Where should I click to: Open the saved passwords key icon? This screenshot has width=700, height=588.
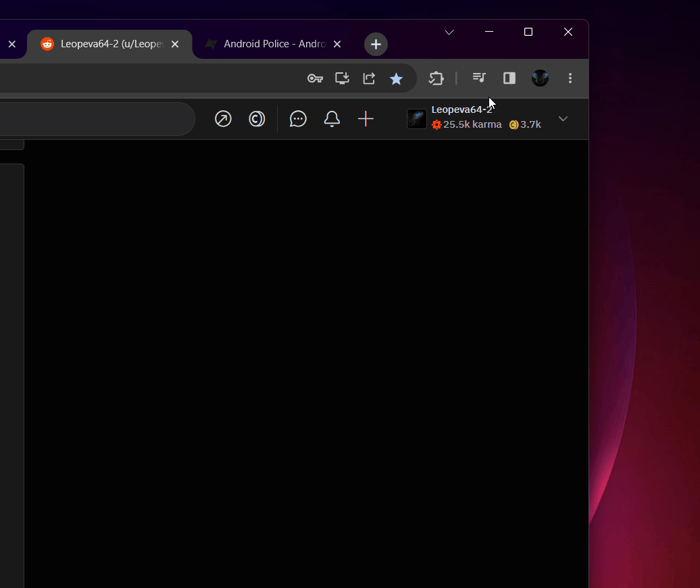click(x=315, y=78)
